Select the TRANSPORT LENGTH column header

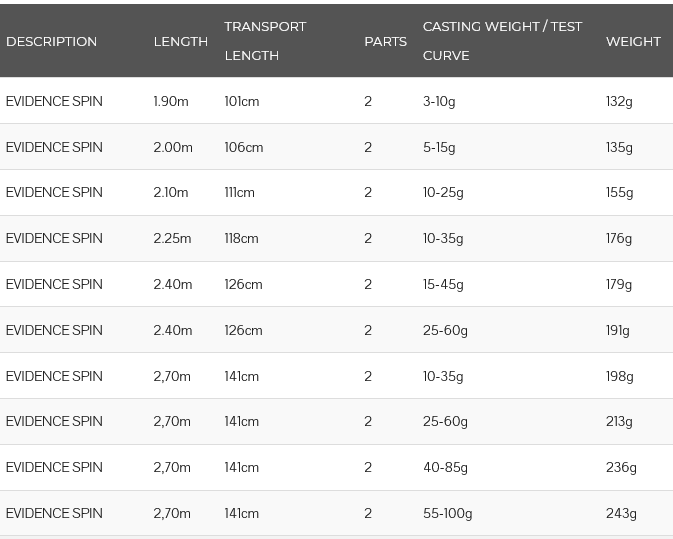pos(265,41)
